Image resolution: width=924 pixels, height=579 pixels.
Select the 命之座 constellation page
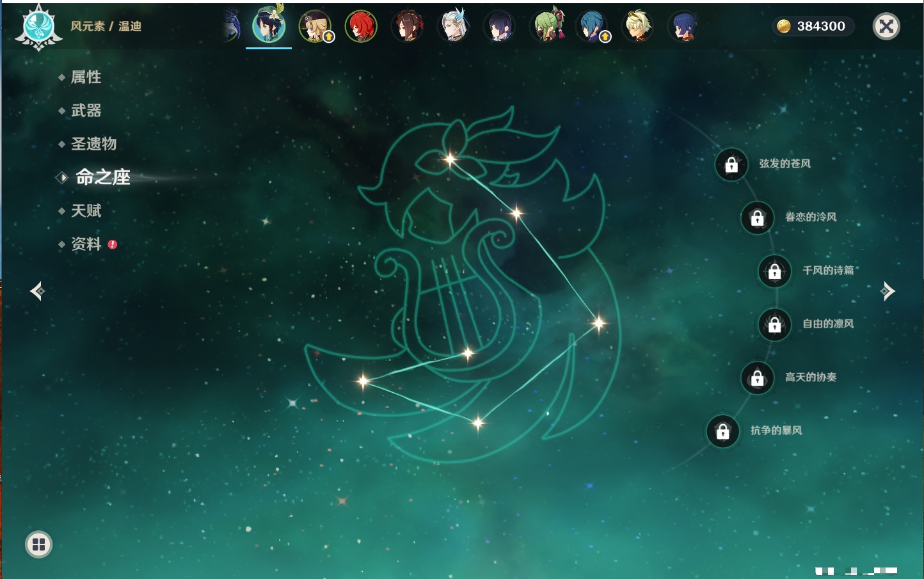point(102,177)
